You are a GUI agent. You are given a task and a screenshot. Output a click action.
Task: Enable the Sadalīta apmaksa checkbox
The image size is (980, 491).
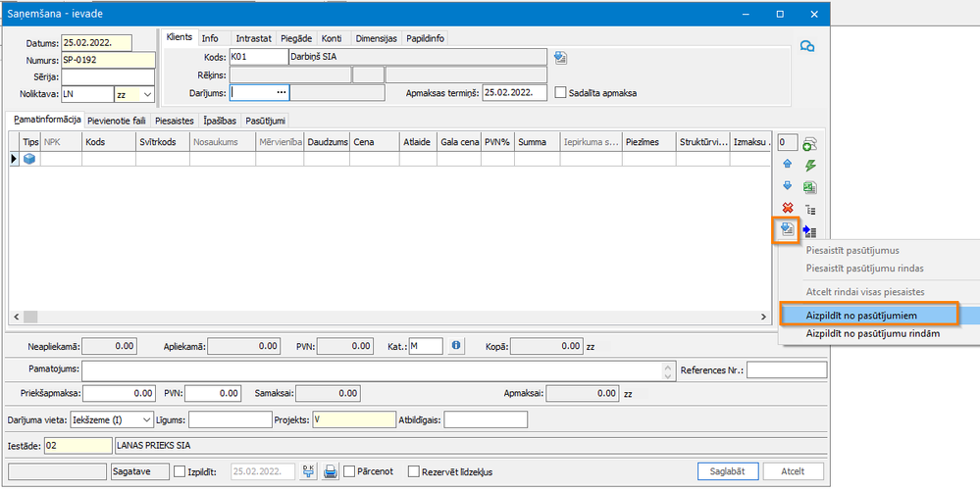(561, 93)
